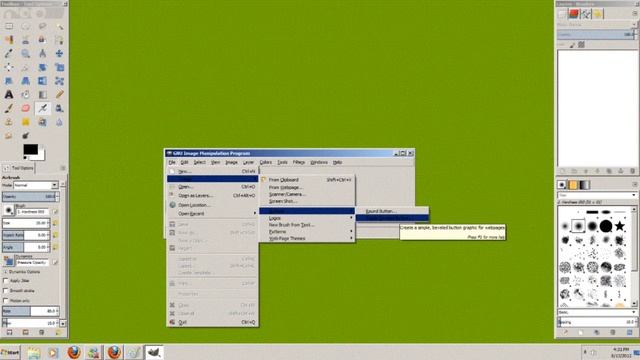The height and width of the screenshot is (360, 640).
Task: Choose Round Button menu entry
Action: (392, 211)
